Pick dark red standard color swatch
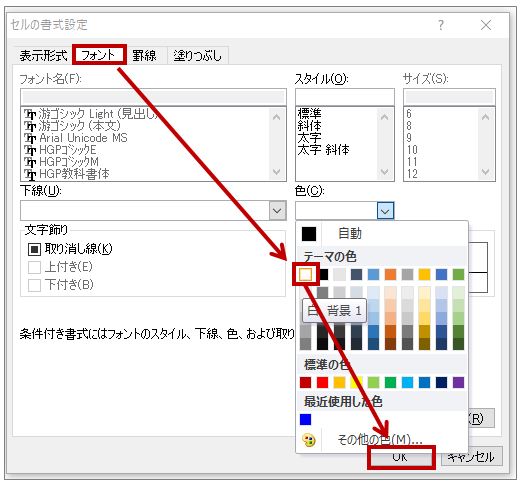Screen dimensions: 524x485 tap(305, 382)
